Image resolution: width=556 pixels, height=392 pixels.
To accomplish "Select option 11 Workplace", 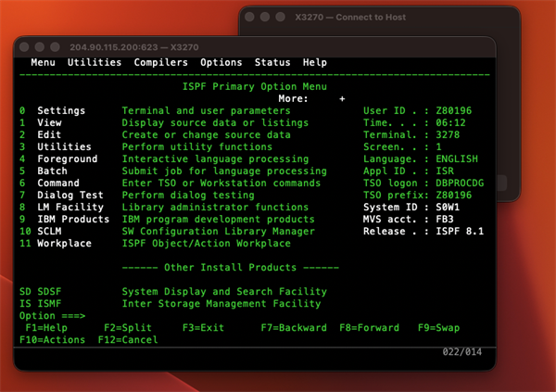I will click(x=56, y=244).
